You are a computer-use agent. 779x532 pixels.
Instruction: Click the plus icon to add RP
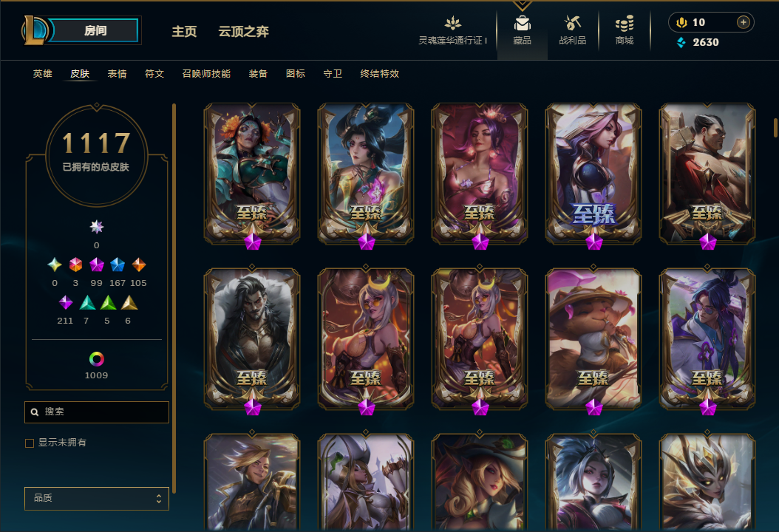pos(744,22)
